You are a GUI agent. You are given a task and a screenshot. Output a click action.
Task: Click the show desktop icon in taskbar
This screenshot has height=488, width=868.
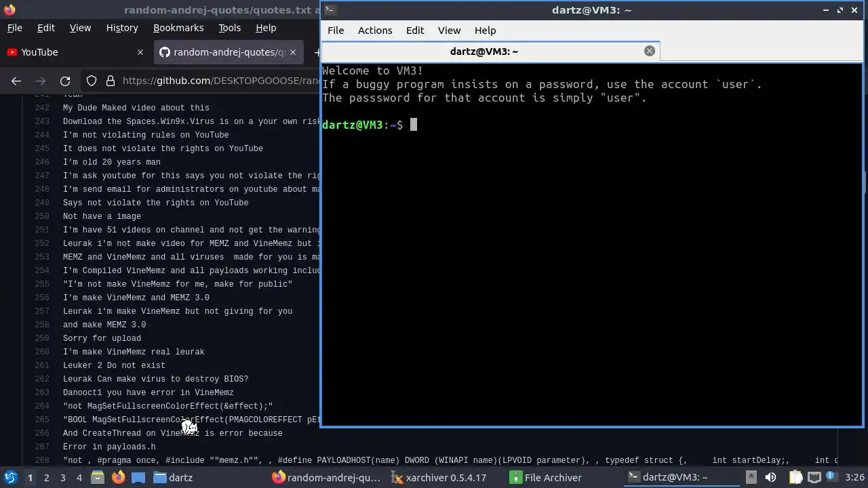point(138,478)
